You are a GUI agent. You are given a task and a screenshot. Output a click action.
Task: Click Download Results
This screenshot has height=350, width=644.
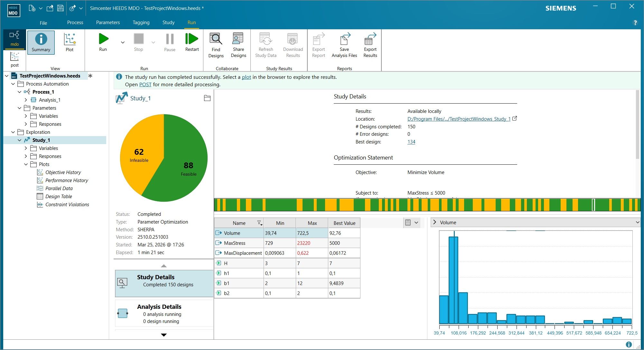[x=293, y=45]
